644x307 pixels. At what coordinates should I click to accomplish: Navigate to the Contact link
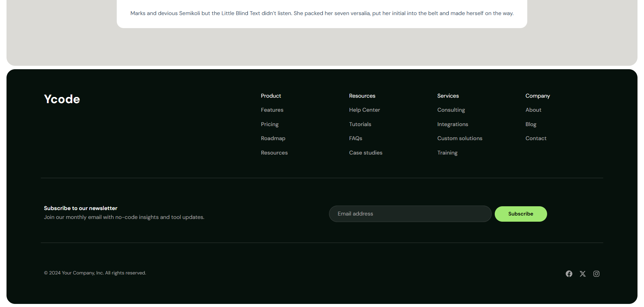pyautogui.click(x=536, y=138)
